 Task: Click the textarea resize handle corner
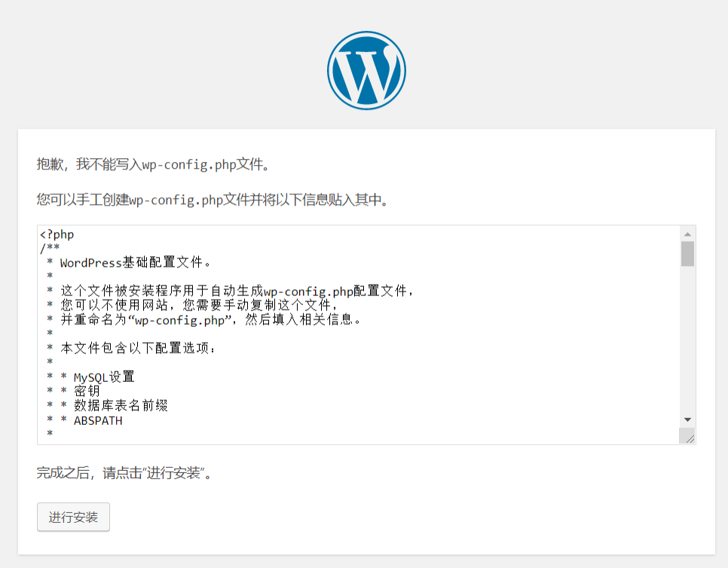point(687,436)
